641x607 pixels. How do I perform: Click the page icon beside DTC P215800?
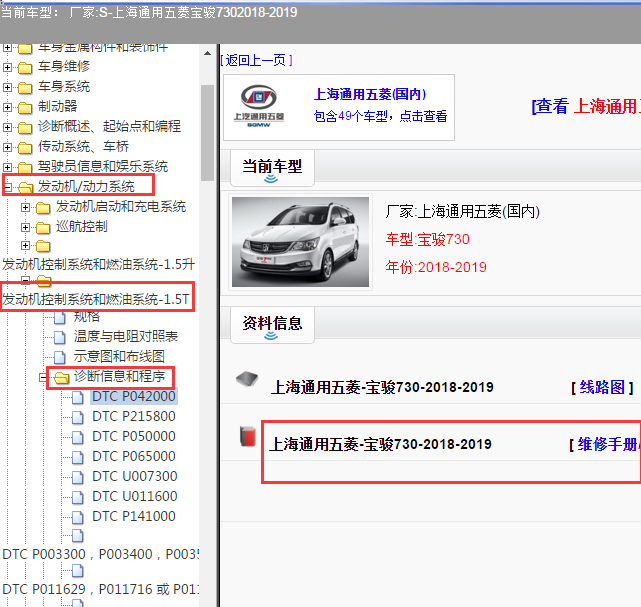click(78, 417)
